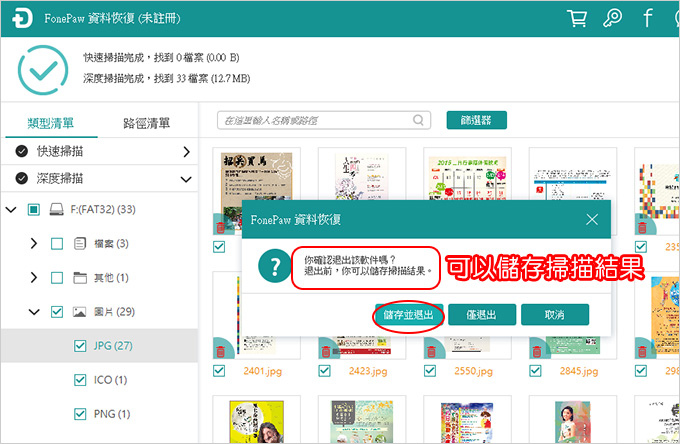
Task: Collapse the 圖片 (29) tree node
Action: [x=34, y=312]
